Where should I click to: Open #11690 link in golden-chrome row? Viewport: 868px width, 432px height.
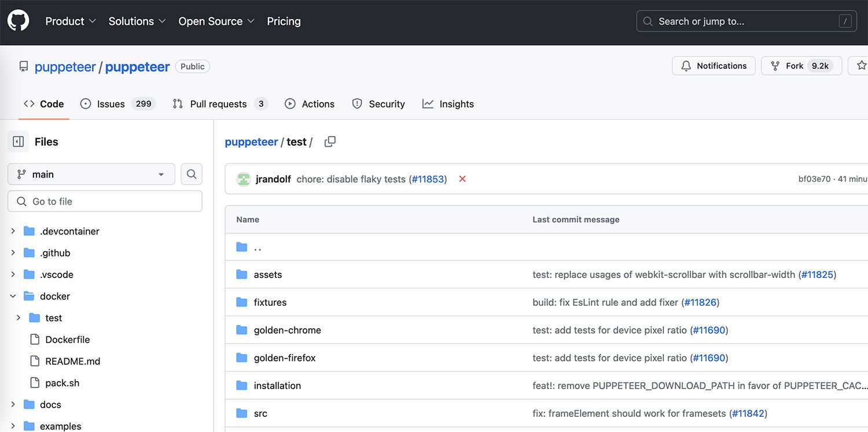[x=709, y=330]
